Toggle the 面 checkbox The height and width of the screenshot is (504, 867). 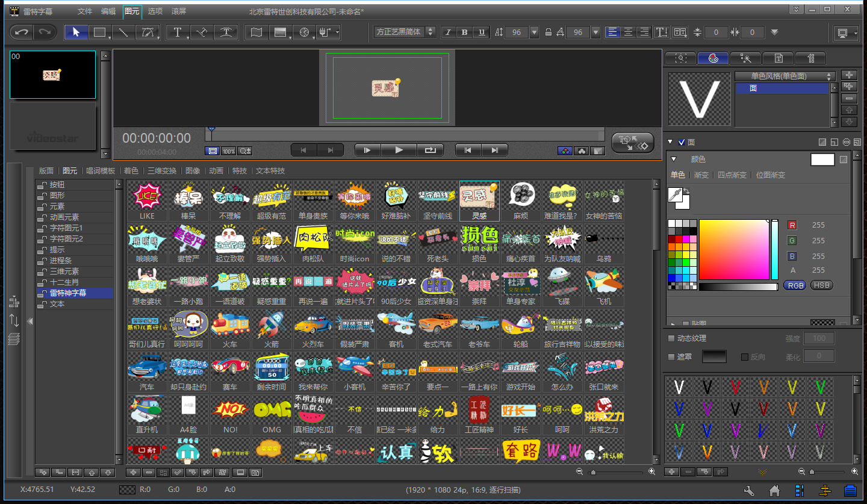coord(682,143)
